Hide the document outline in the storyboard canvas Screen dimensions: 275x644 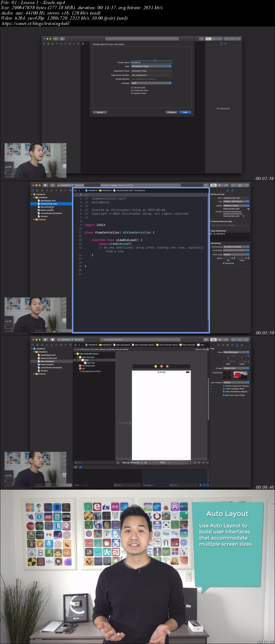(118, 463)
